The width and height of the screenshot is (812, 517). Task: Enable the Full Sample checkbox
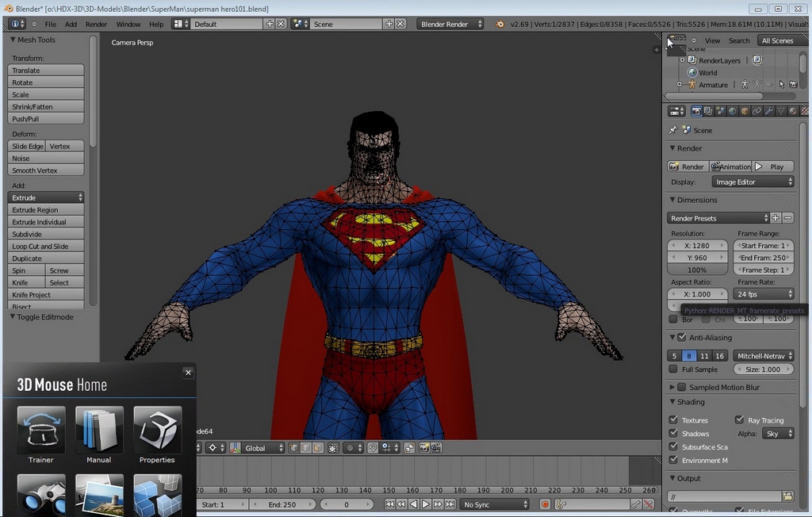click(673, 370)
